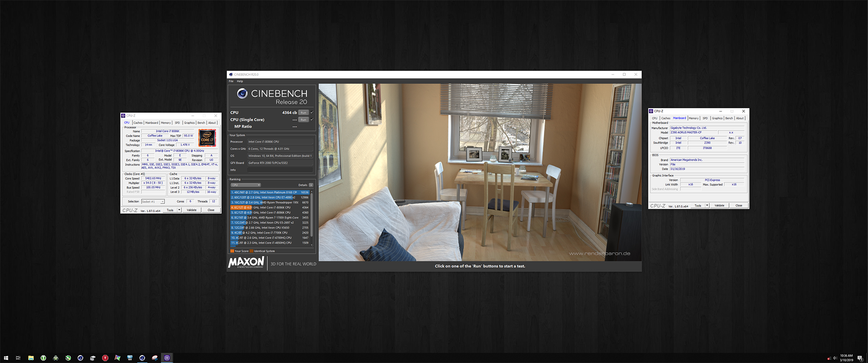Click the Snipping Tool icon in taskbar

point(155,358)
